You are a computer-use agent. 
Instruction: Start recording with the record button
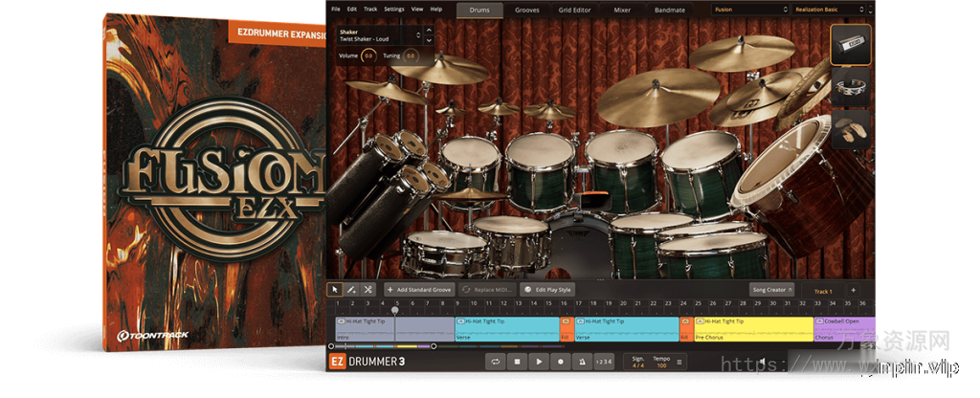coord(561,361)
